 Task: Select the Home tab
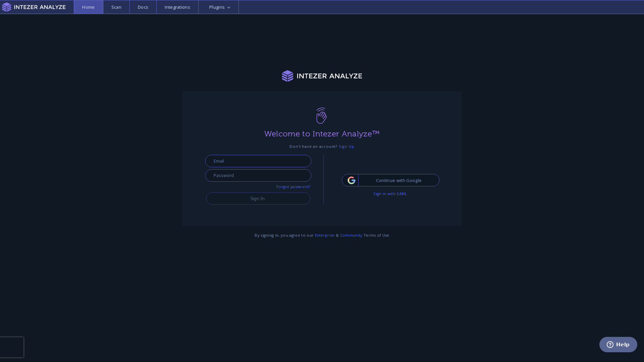(x=88, y=7)
